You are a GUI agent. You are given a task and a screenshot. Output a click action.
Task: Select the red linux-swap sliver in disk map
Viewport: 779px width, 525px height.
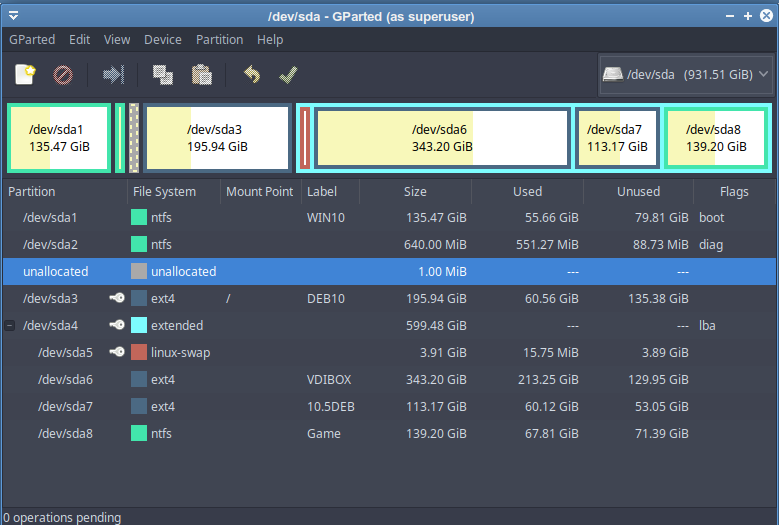pos(305,138)
